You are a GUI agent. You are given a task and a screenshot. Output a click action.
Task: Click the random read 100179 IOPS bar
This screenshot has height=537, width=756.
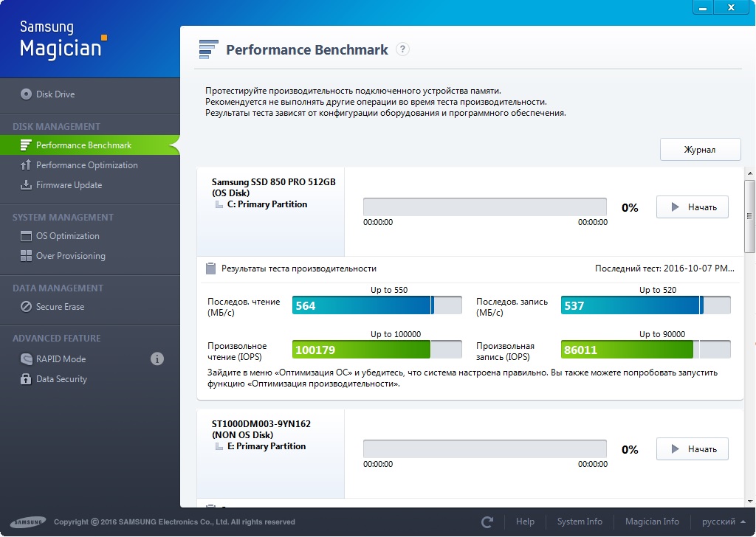(377, 350)
